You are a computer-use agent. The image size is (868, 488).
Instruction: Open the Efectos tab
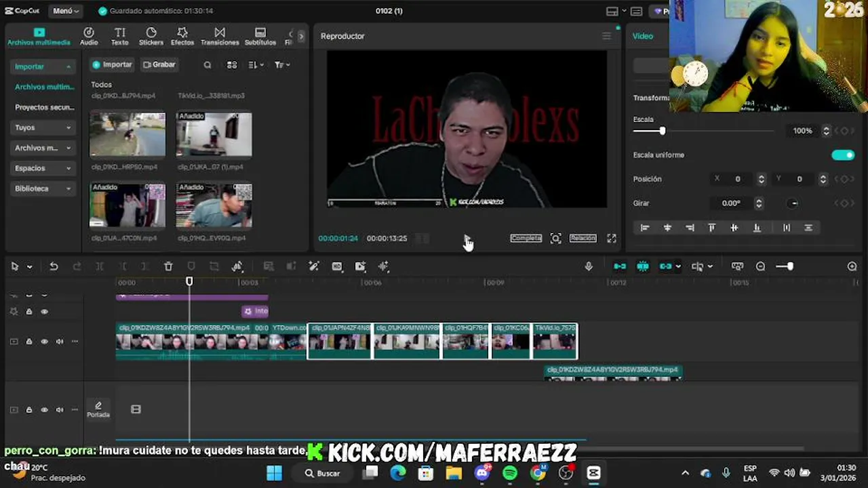(182, 37)
